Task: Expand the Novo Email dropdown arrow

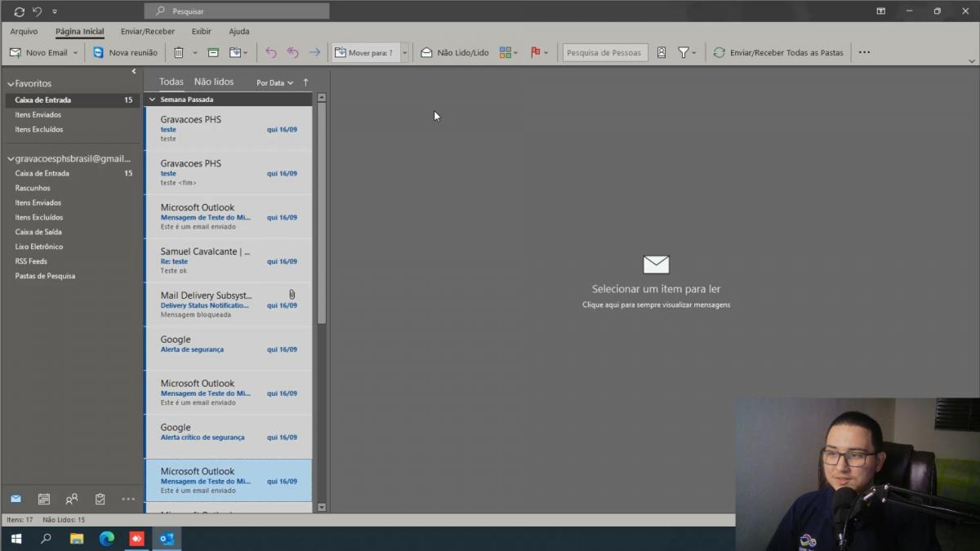Action: click(x=75, y=52)
